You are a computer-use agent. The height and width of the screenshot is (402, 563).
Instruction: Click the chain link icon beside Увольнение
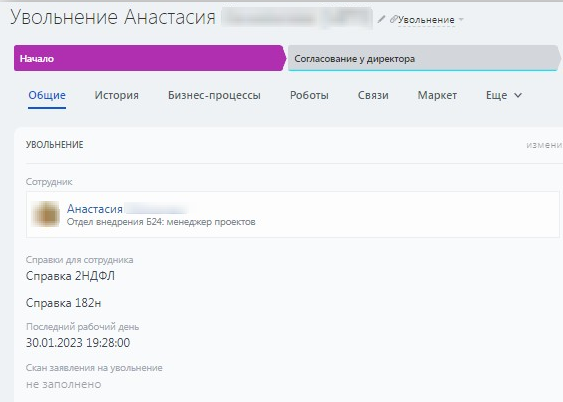393,19
